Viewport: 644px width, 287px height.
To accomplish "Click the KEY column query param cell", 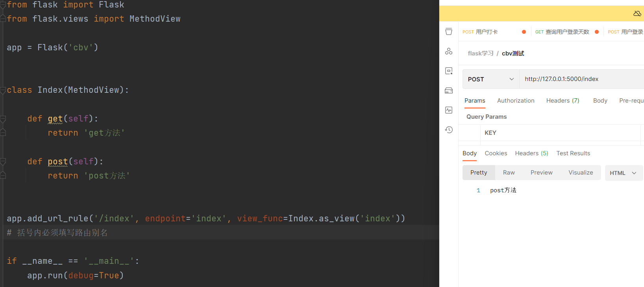I will 560,133.
